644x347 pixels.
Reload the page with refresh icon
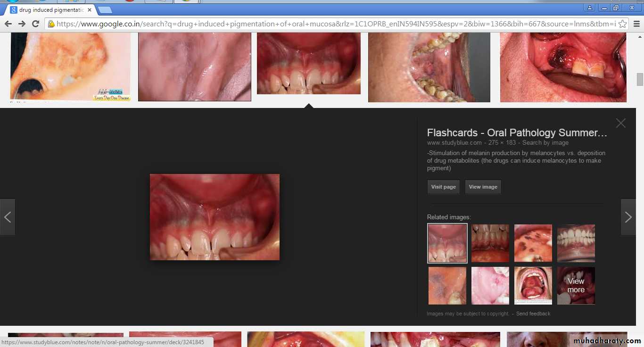[35, 24]
